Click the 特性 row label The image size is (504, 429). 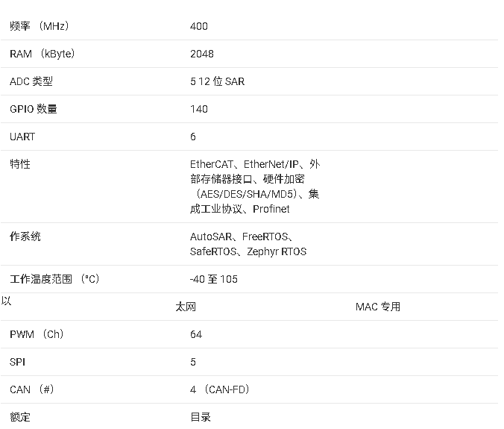point(20,164)
